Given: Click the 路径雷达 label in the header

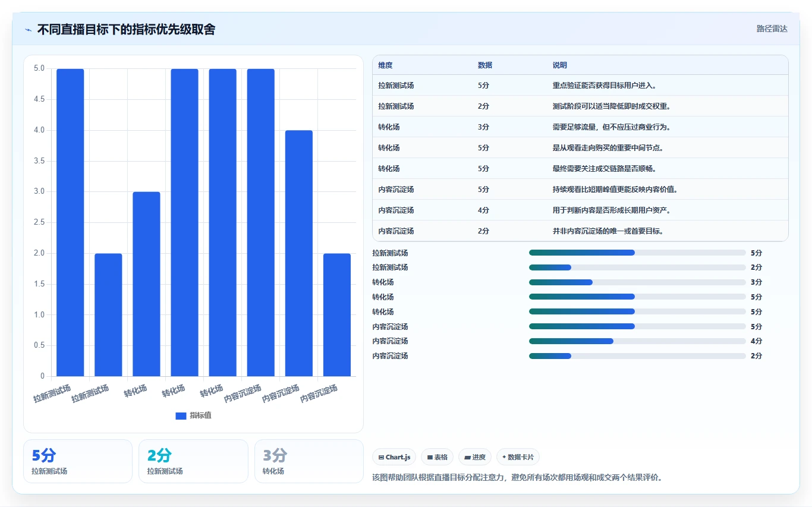Looking at the screenshot, I should (772, 29).
